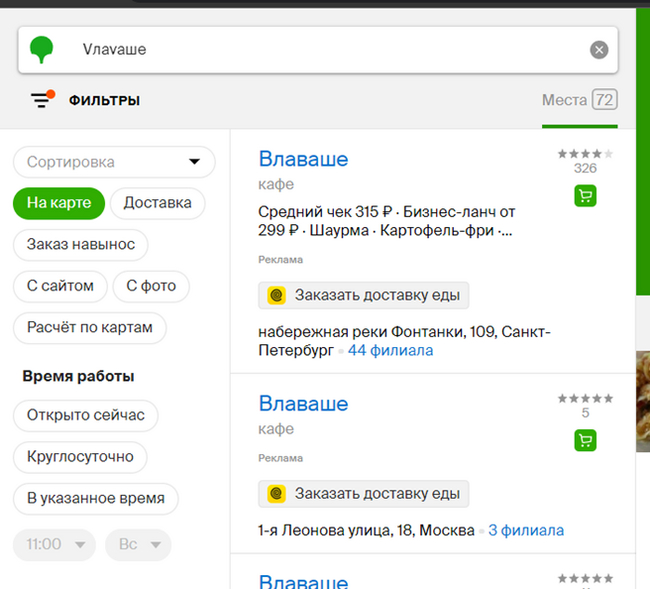Click the star rating above 5

point(585,399)
